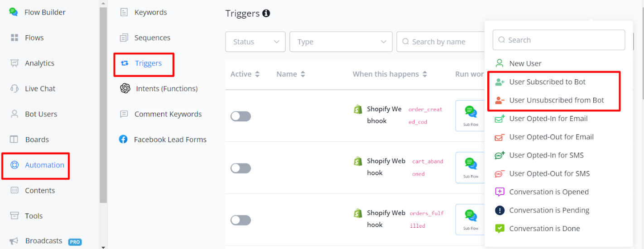644x249 pixels.
Task: Open the Bot Users page
Action: coord(41,114)
